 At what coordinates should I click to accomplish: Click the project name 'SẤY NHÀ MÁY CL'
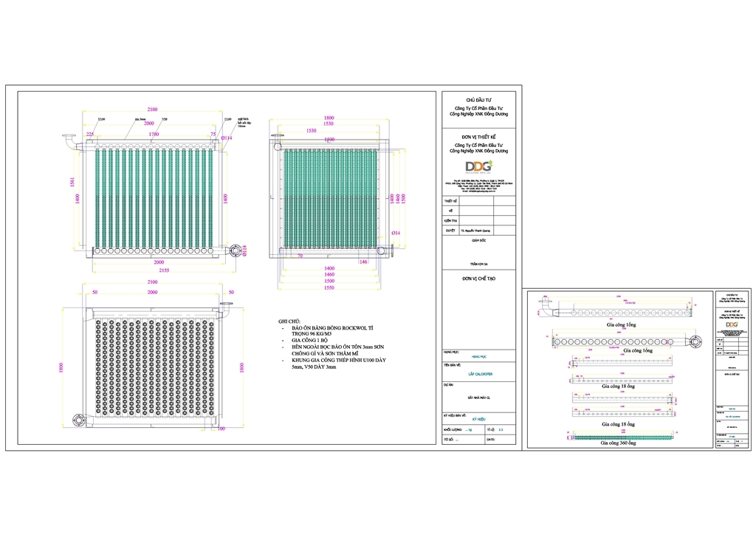click(x=478, y=398)
